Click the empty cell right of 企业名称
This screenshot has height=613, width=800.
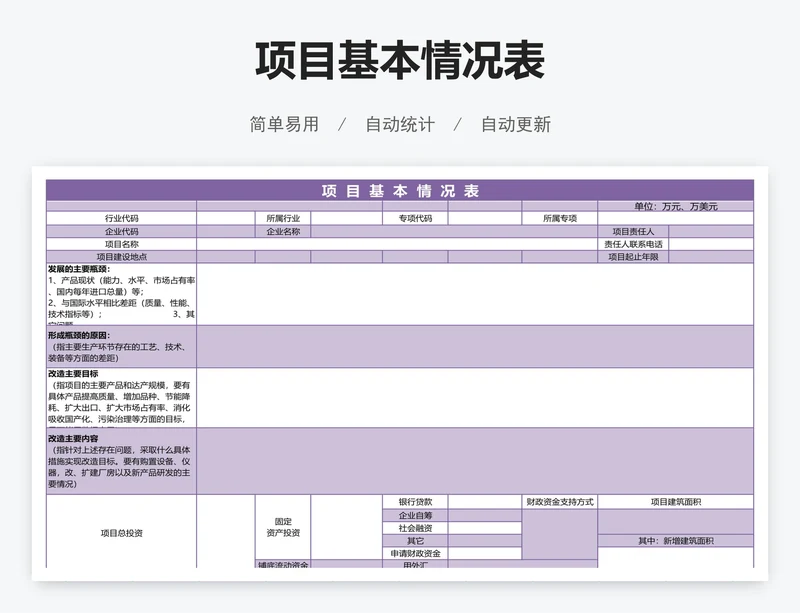454,231
